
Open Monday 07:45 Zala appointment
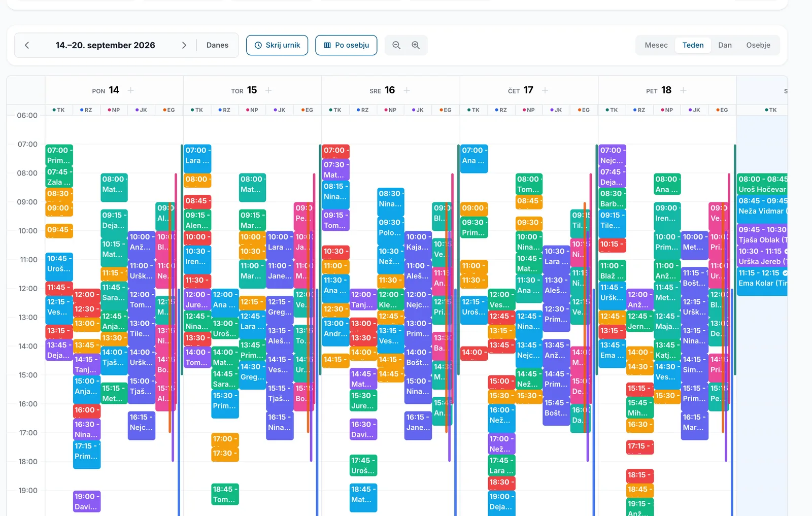coord(59,177)
